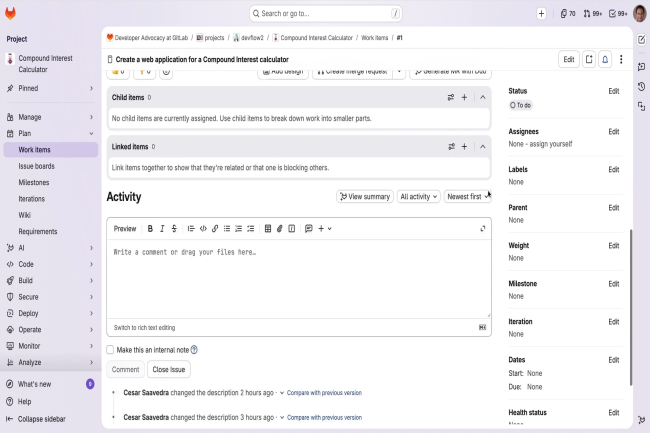Collapse the Child items section

pyautogui.click(x=483, y=97)
